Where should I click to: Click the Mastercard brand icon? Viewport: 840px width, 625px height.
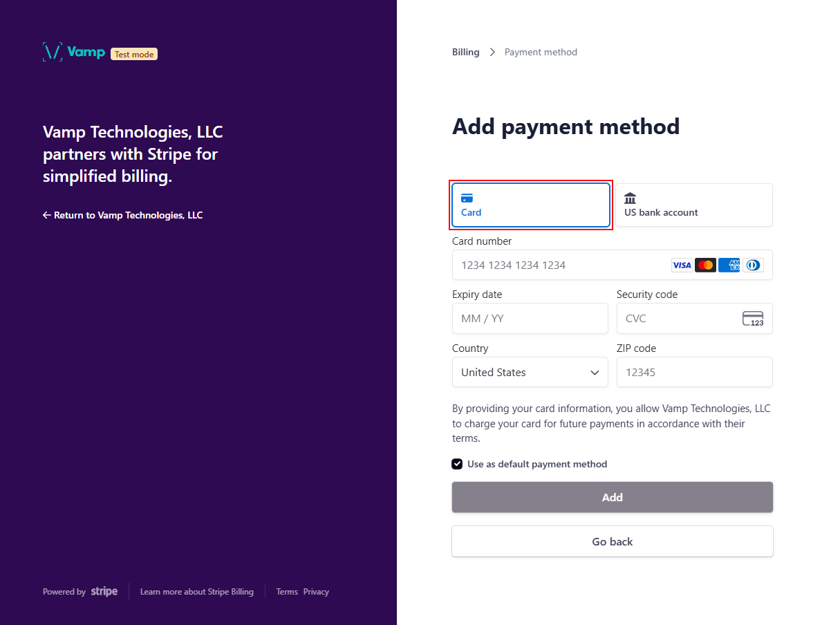[x=705, y=265]
